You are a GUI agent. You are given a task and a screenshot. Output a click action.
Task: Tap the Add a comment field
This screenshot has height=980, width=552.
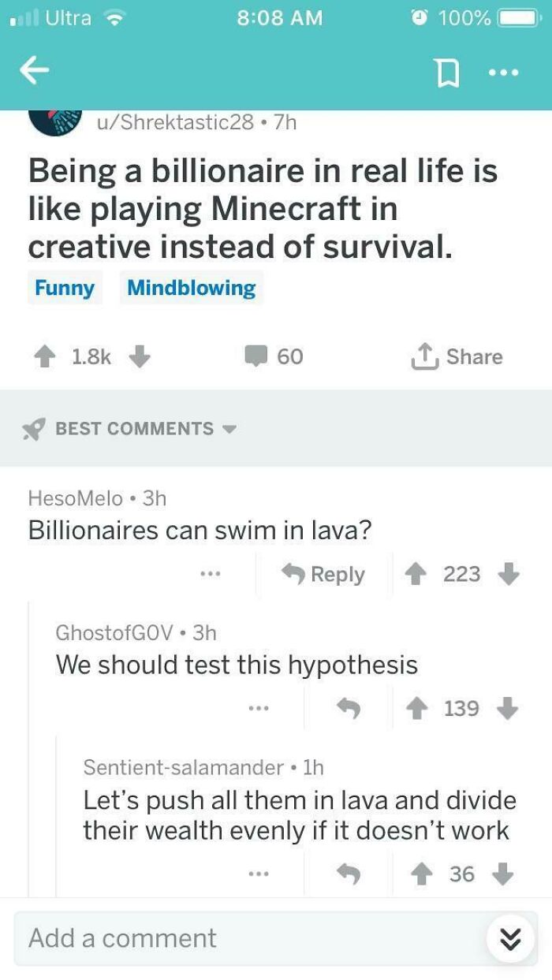[197, 937]
